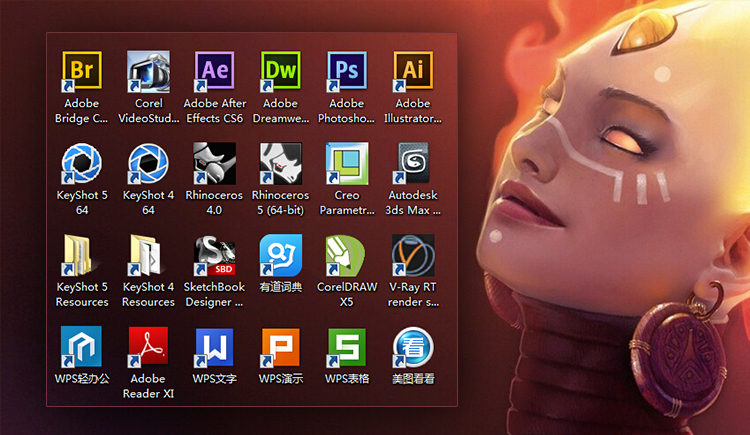Click the Rhinoceros 4.0 icon
The width and height of the screenshot is (750, 435).
(214, 163)
